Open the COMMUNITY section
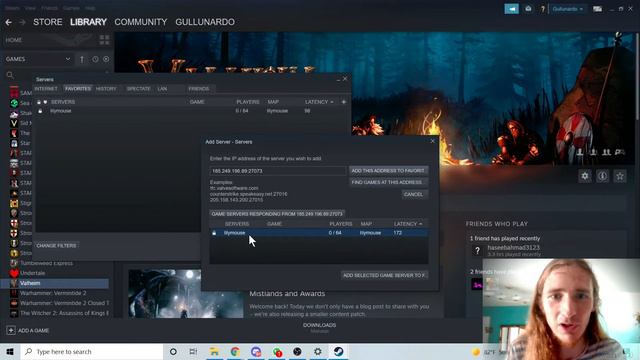The width and height of the screenshot is (640, 360). click(141, 22)
